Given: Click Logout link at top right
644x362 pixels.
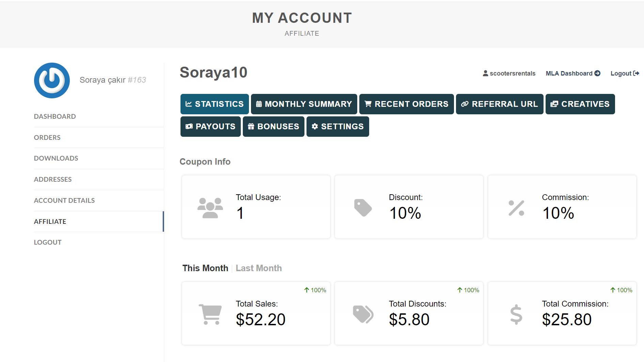Looking at the screenshot, I should [624, 73].
